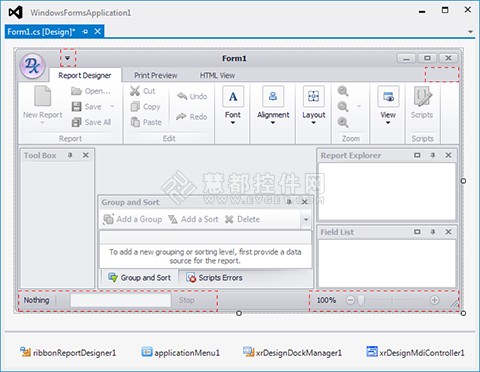Screen dimensions: 480x372
Task: Toggle auto-hide pin on Report Explorer
Action: 433,155
